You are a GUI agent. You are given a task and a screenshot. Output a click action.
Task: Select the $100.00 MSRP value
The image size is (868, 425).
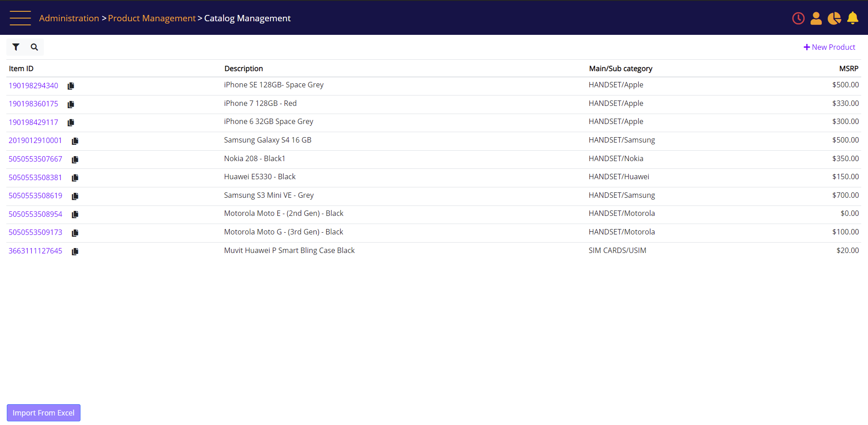pyautogui.click(x=845, y=232)
